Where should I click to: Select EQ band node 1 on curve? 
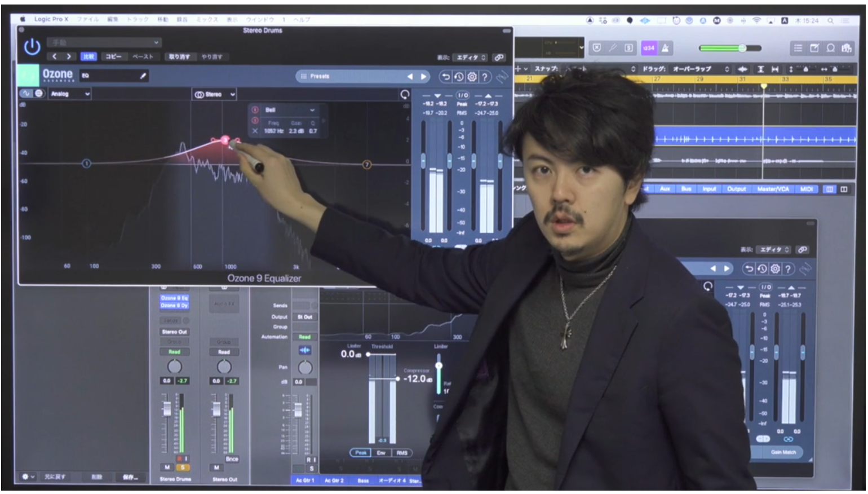(86, 164)
